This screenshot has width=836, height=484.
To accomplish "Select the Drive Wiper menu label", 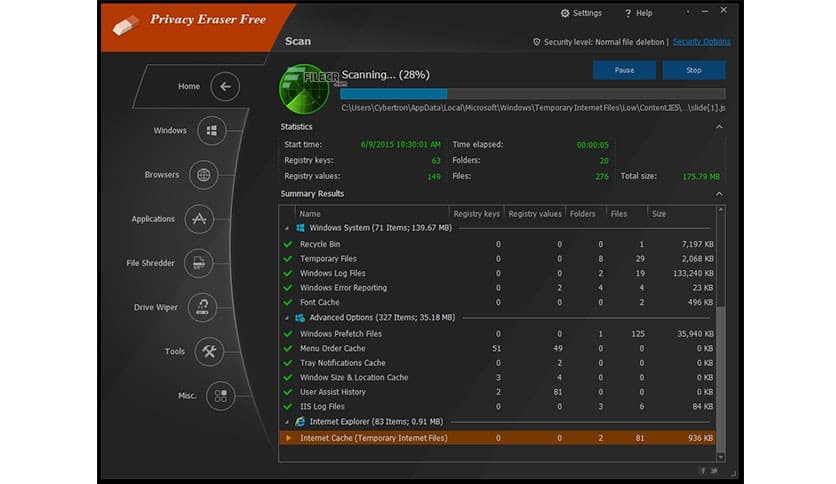I will tap(156, 308).
